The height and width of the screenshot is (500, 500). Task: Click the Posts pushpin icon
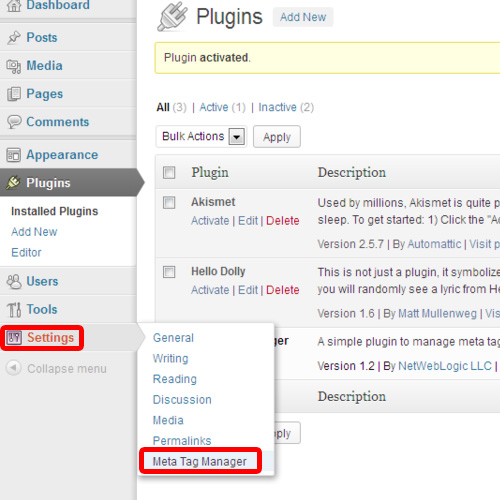(14, 38)
